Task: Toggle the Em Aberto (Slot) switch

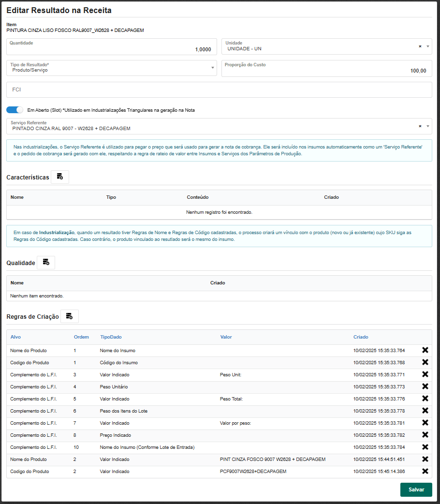Action: (x=15, y=110)
